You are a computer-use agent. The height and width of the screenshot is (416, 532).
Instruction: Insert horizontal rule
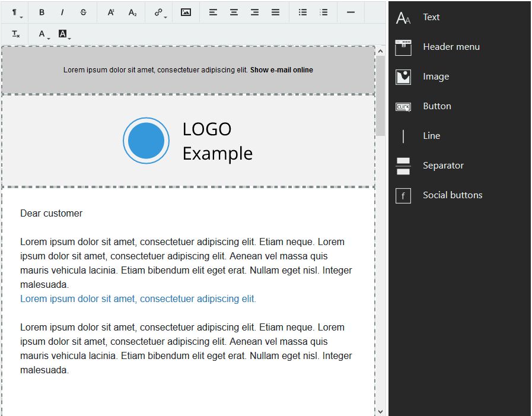pos(351,12)
